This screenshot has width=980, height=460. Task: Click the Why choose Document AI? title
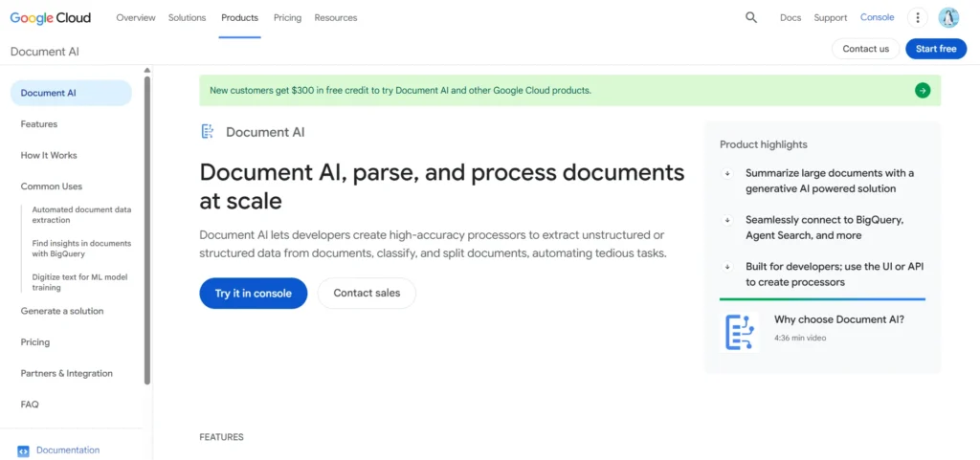point(838,319)
